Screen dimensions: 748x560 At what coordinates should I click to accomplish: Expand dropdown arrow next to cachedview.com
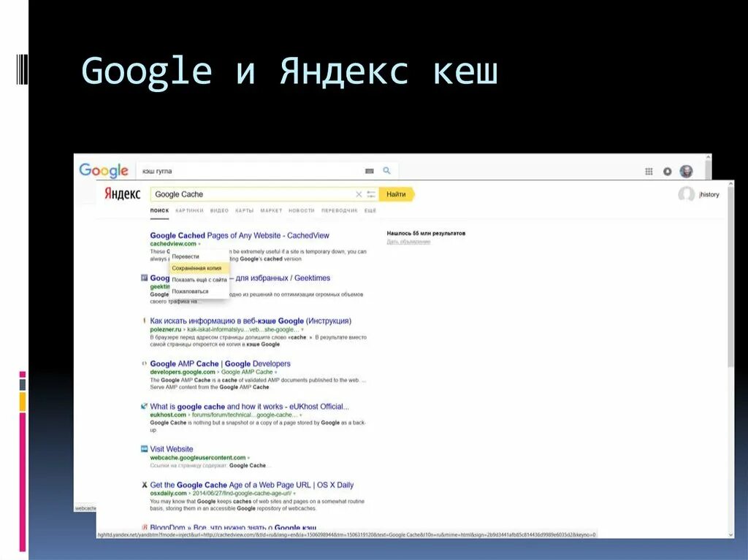tap(199, 244)
